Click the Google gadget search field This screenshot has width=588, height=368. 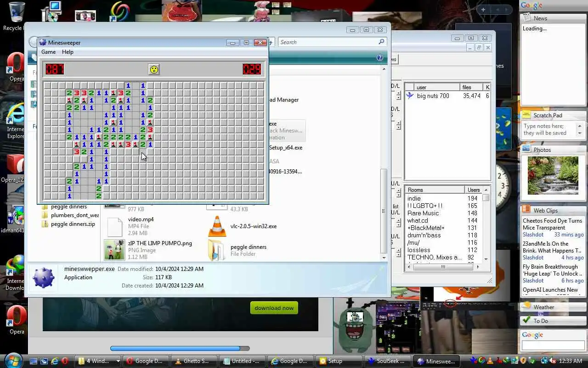553,345
